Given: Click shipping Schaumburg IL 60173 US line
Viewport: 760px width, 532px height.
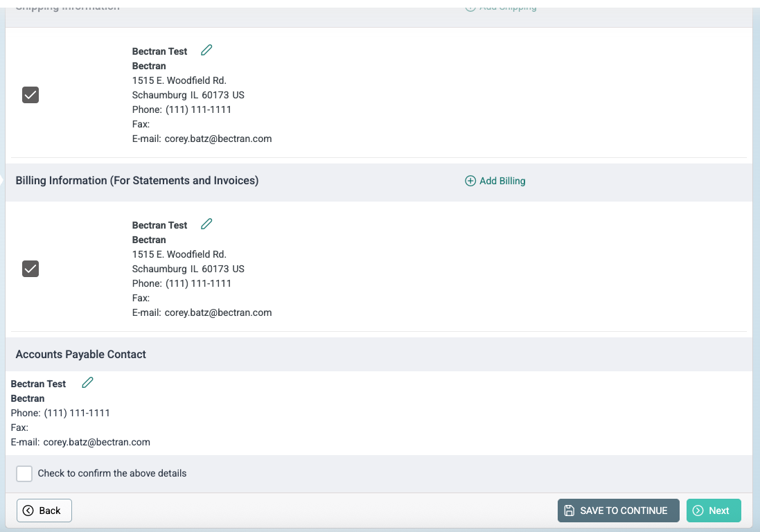Looking at the screenshot, I should pyautogui.click(x=188, y=95).
